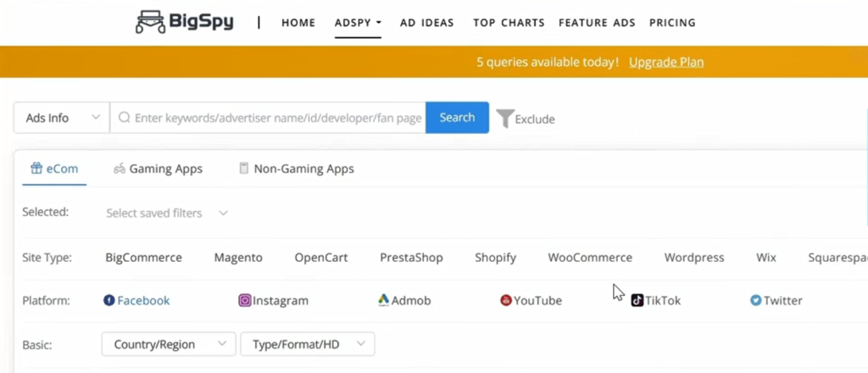868x373 pixels.
Task: Open FEATURE ADS in the navigation
Action: [597, 23]
